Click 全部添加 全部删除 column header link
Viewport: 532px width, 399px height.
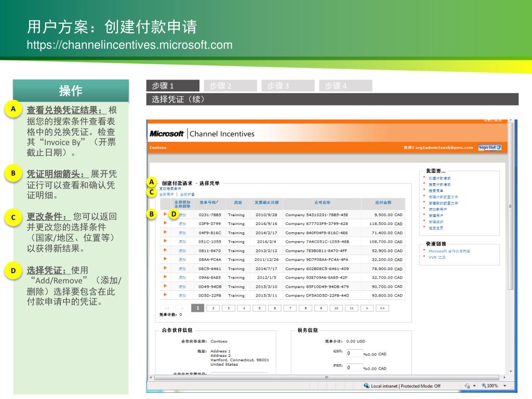tap(182, 204)
